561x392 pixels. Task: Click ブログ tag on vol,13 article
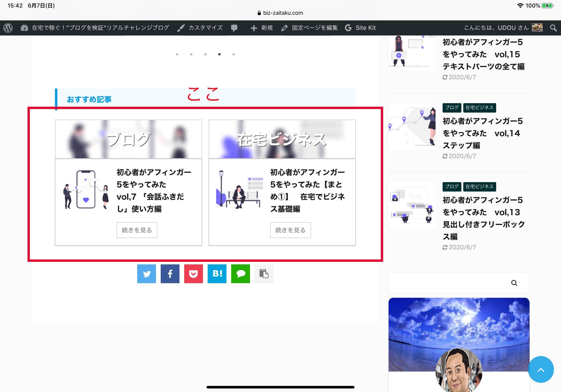coord(452,187)
